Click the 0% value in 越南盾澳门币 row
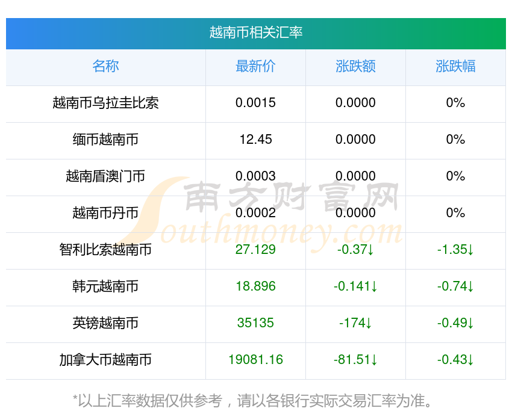 click(455, 176)
